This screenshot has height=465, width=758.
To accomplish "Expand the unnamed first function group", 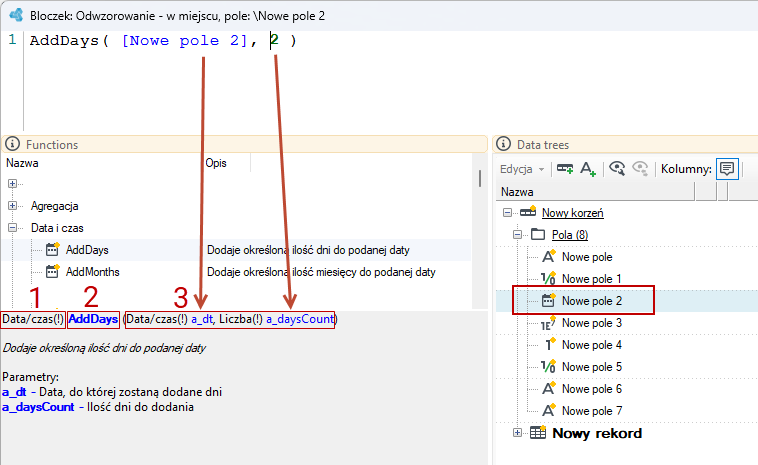I will [12, 183].
